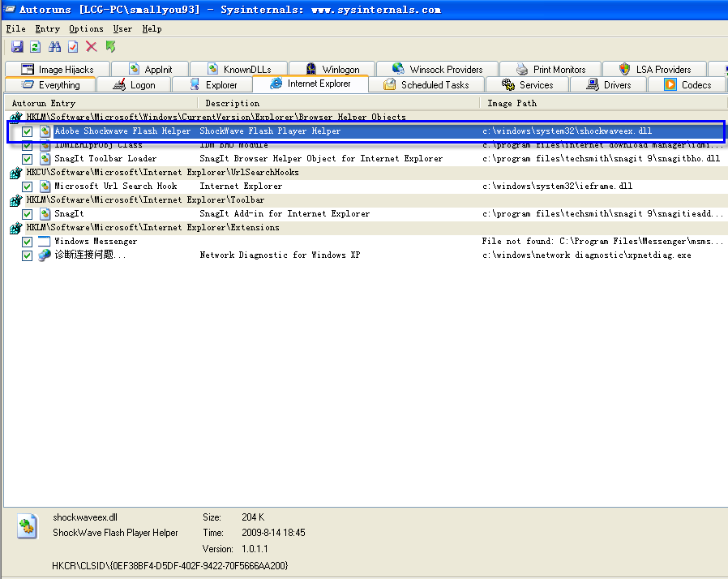The image size is (728, 579).
Task: Select 'SnagIt Toolbar Loader' entry text
Action: 105,159
